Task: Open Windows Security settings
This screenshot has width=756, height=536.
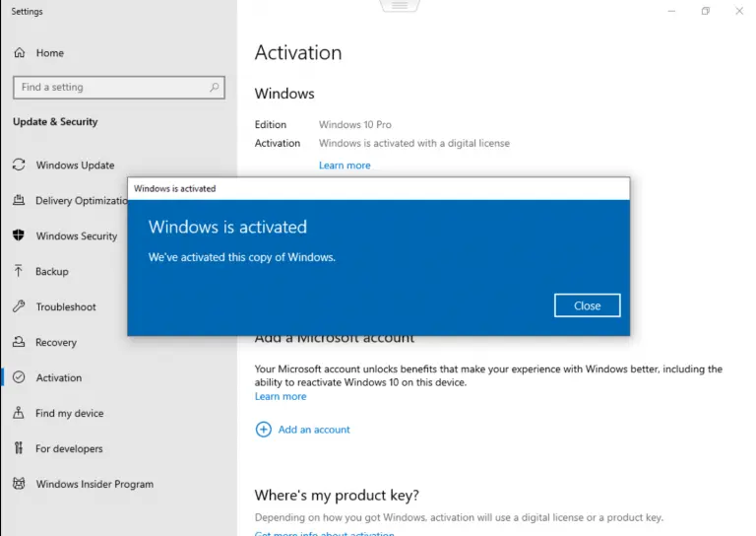Action: [77, 235]
